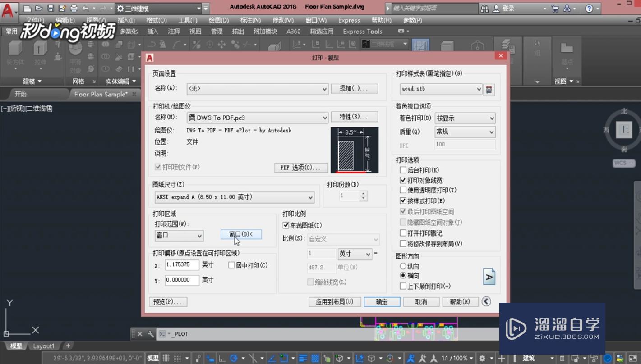Select 纵向 portrait radio button
641x364 pixels.
[x=403, y=266]
